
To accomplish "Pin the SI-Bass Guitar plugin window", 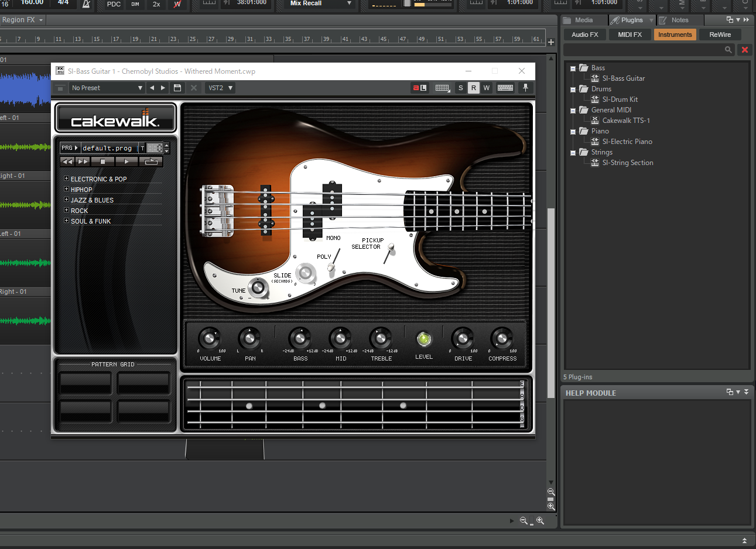I will (x=525, y=88).
